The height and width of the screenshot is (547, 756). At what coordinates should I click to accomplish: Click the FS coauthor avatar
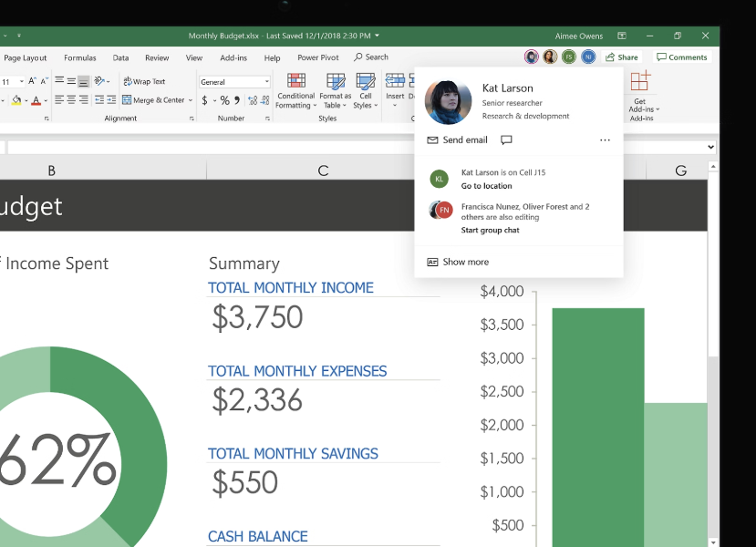569,57
